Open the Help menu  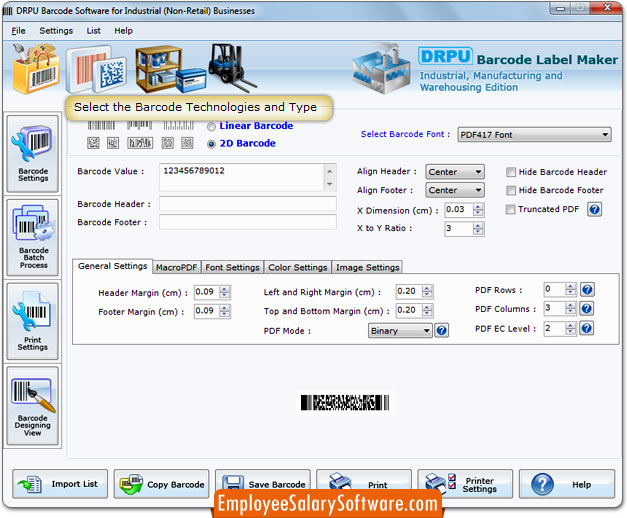tap(123, 31)
